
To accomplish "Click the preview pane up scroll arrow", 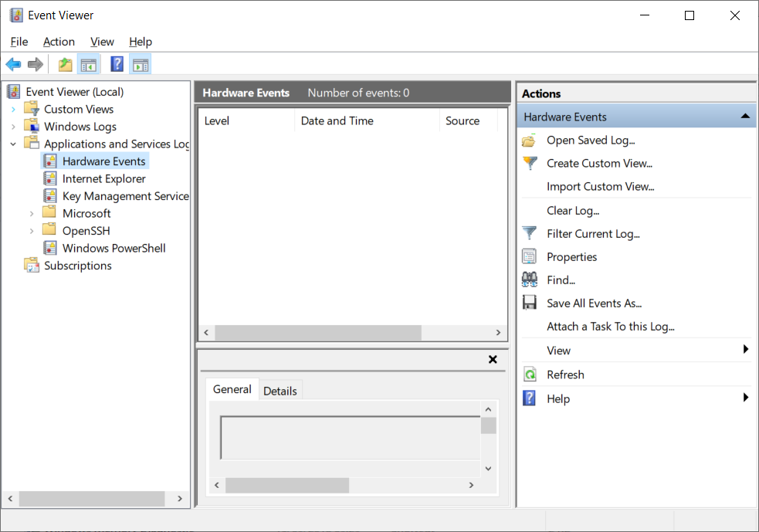I will (488, 409).
